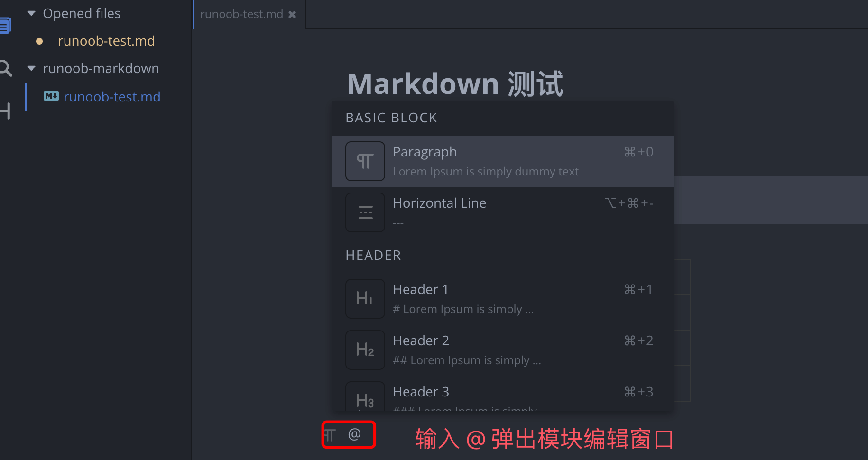Click the H3 header icon
Screen dimensions: 868x460
365,397
